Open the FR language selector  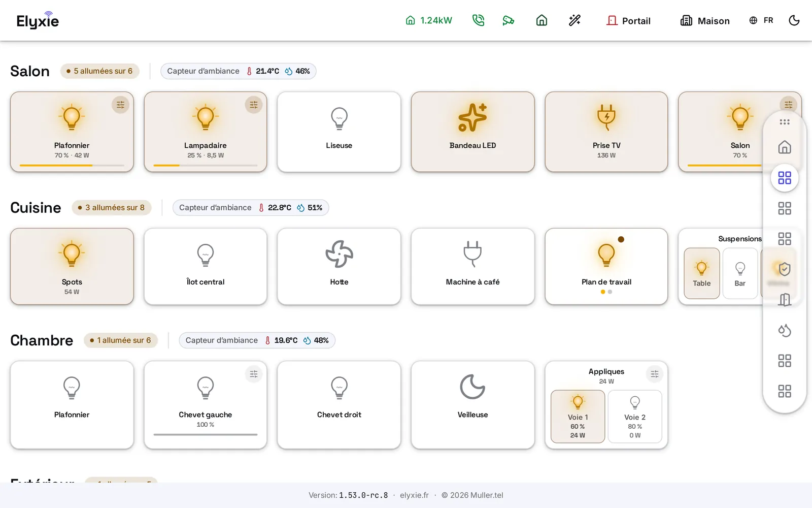tap(761, 20)
